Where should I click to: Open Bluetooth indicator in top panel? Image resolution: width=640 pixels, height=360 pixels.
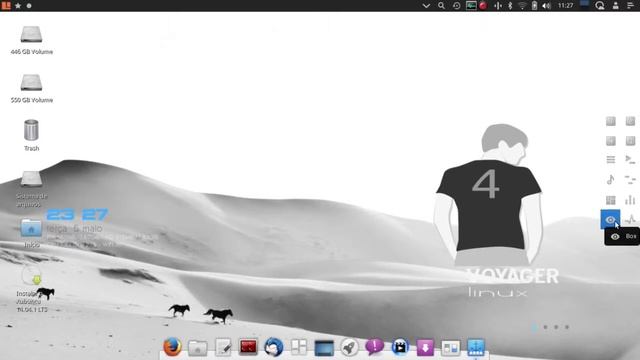510,6
